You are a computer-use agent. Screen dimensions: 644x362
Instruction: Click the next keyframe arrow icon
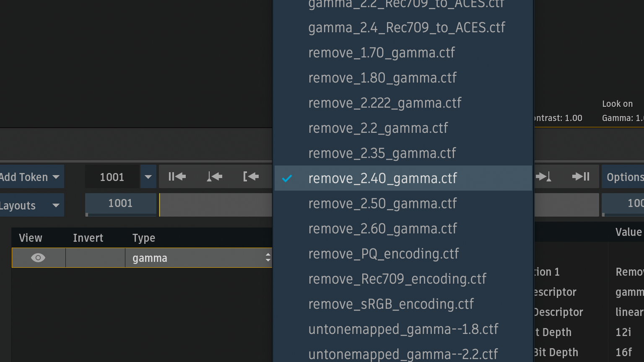544,177
